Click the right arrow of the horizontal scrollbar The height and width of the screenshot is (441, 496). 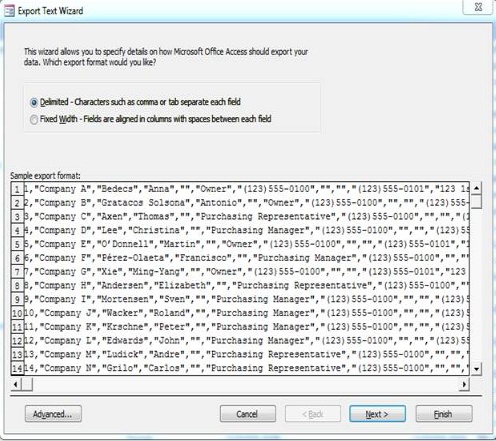coord(464,385)
